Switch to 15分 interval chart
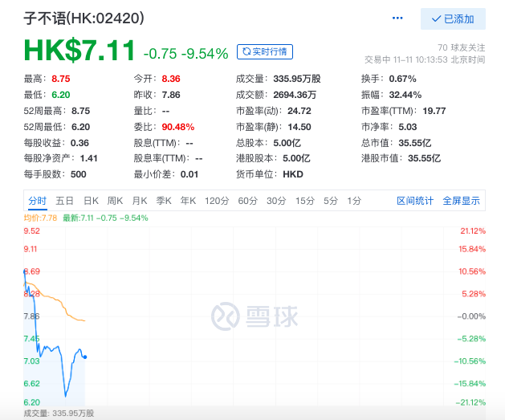Viewport: 505px width, 420px height. coord(304,201)
